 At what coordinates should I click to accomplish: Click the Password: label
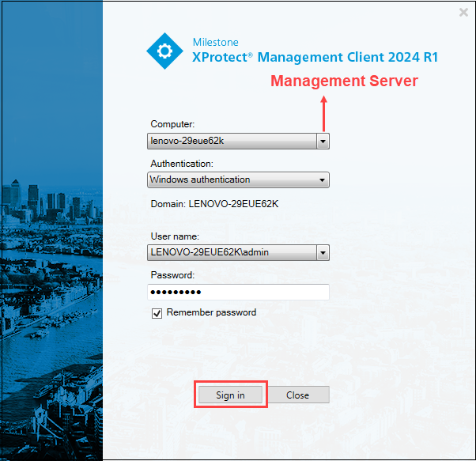[x=172, y=275]
